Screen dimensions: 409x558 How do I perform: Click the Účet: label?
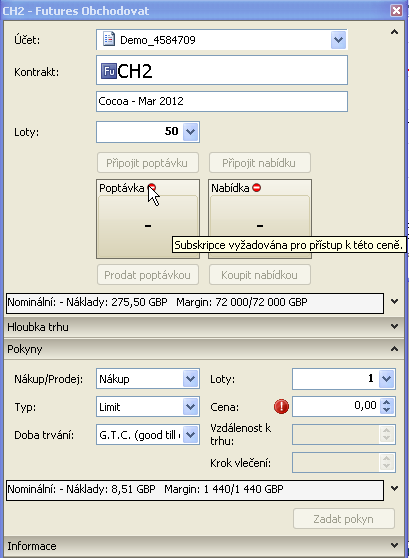click(x=27, y=40)
